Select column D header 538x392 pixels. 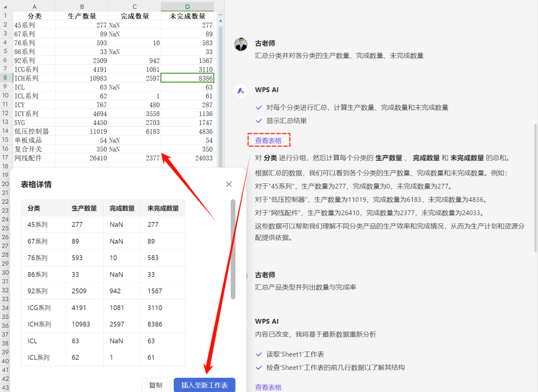click(188, 6)
